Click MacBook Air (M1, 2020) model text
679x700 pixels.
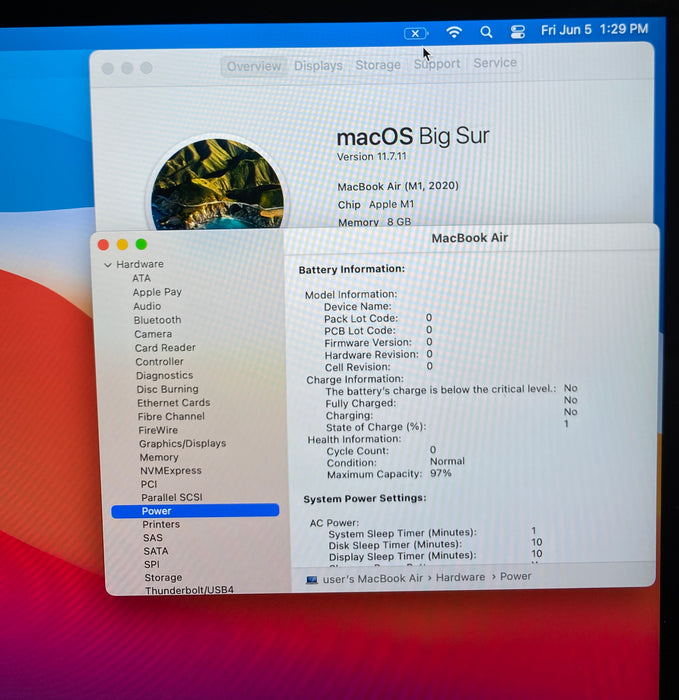(x=398, y=186)
